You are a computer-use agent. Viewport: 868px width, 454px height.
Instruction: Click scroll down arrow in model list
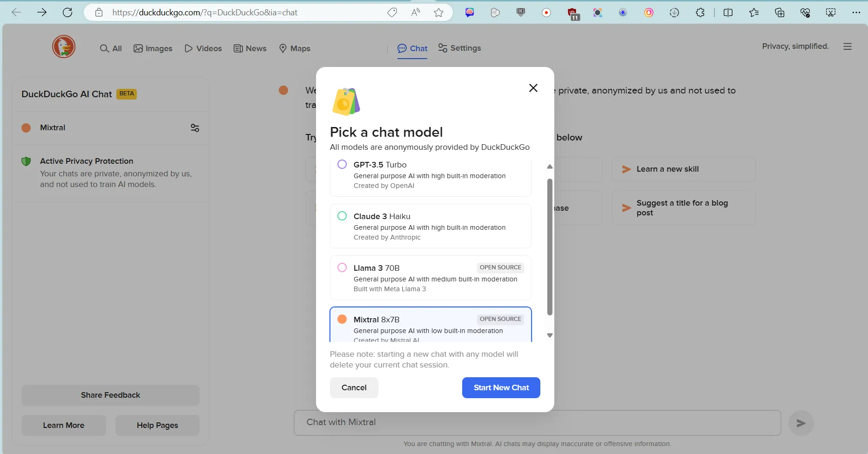(x=550, y=335)
